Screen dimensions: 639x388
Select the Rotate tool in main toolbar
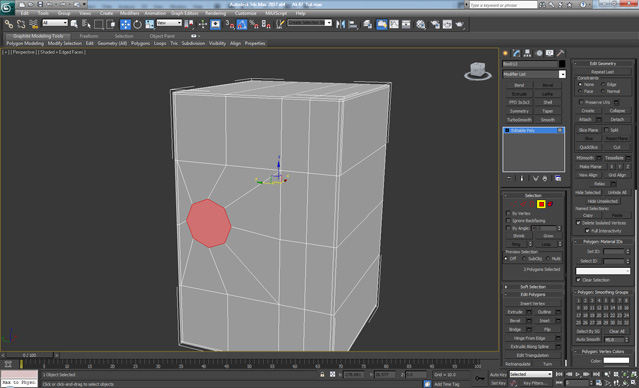[137, 24]
